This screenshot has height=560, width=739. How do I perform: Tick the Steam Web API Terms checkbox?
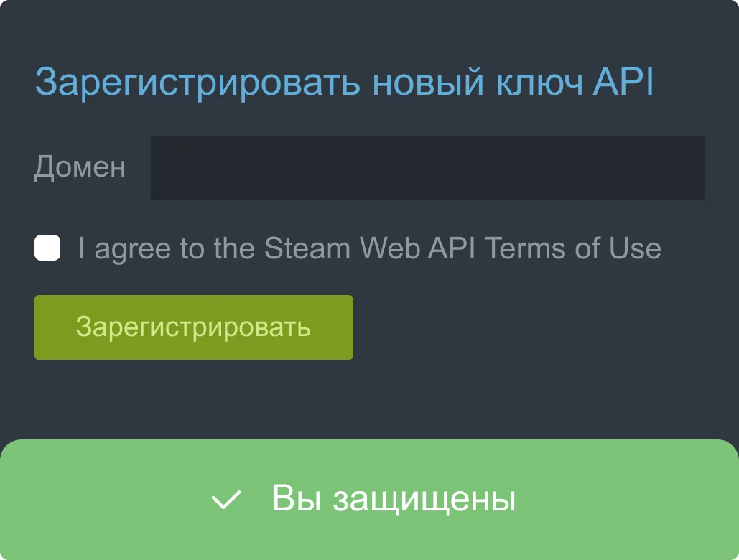pyautogui.click(x=47, y=248)
